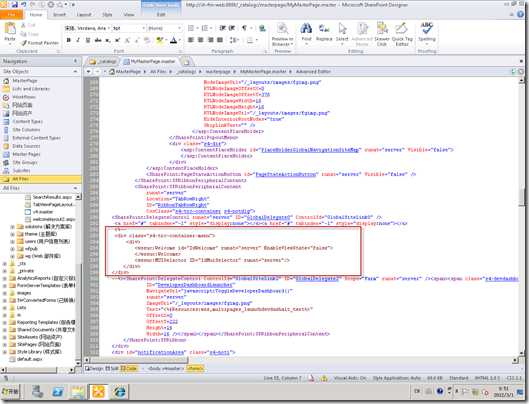Click the bullets list icon

191,28
